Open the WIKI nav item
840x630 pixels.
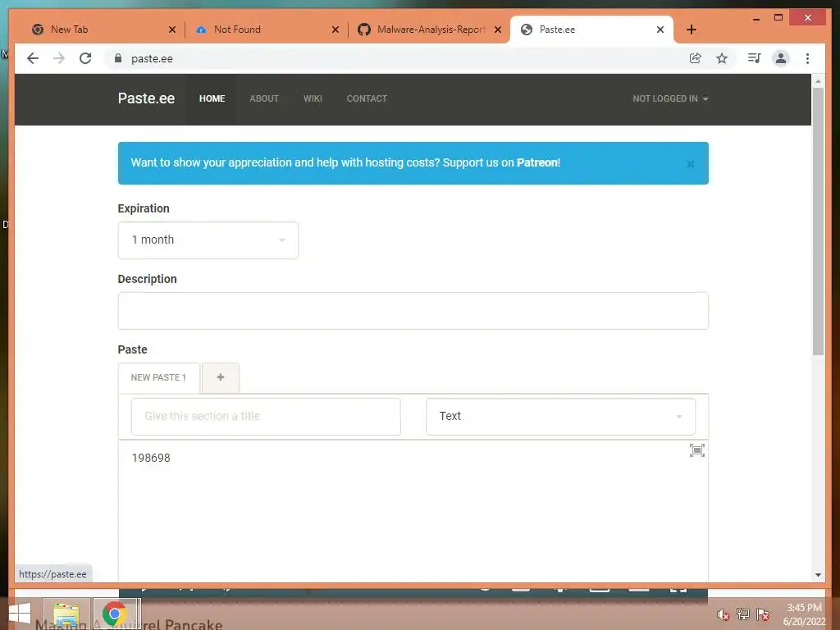[x=313, y=98]
